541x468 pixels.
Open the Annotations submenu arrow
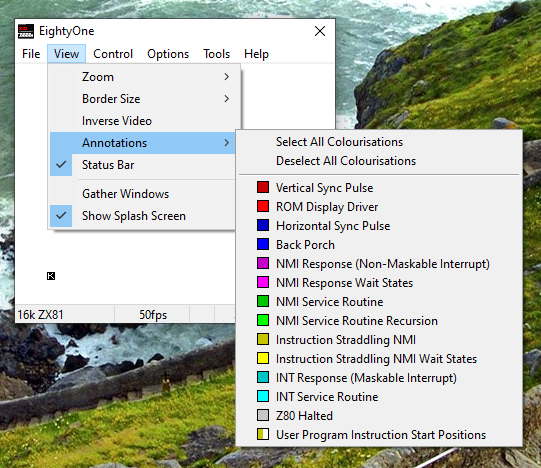(x=226, y=143)
